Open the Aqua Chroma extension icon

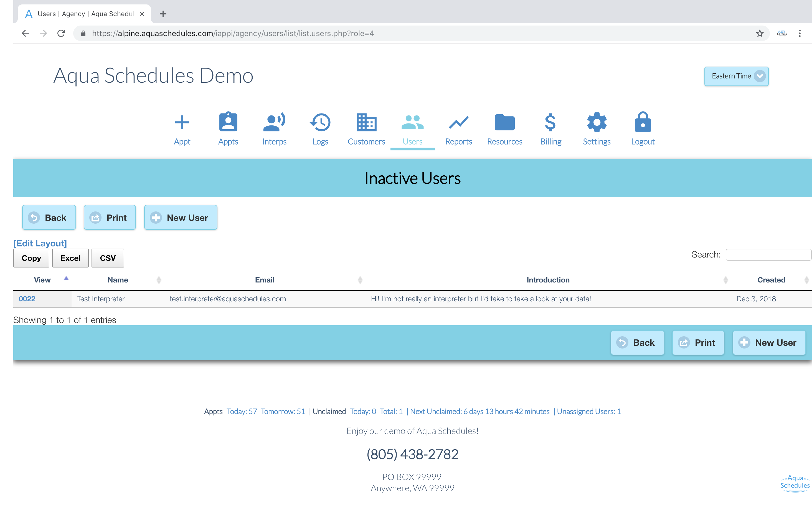click(x=782, y=33)
